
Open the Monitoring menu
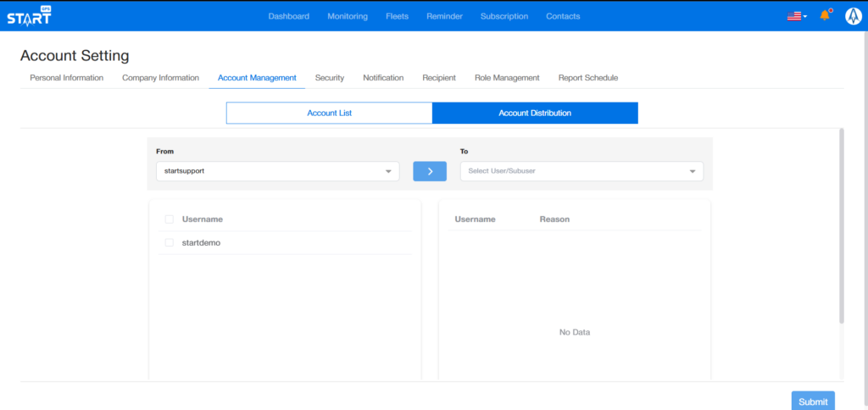[x=348, y=16]
